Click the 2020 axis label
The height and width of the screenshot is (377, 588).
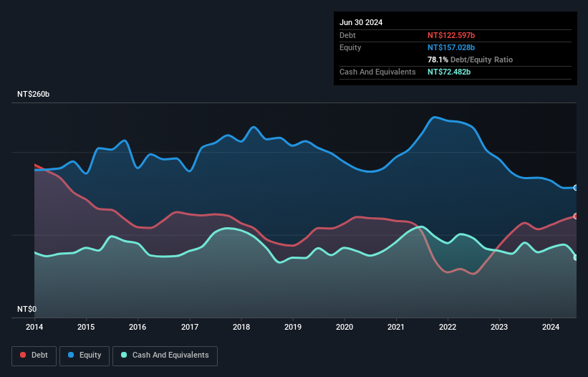344,327
